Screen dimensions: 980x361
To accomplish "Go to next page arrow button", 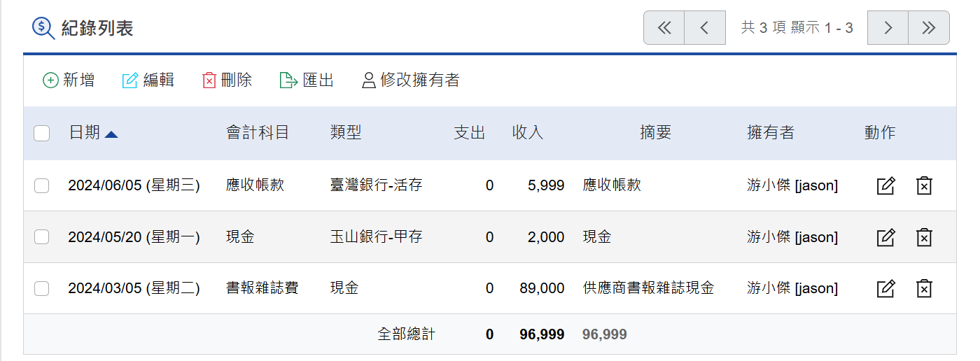I will click(888, 28).
